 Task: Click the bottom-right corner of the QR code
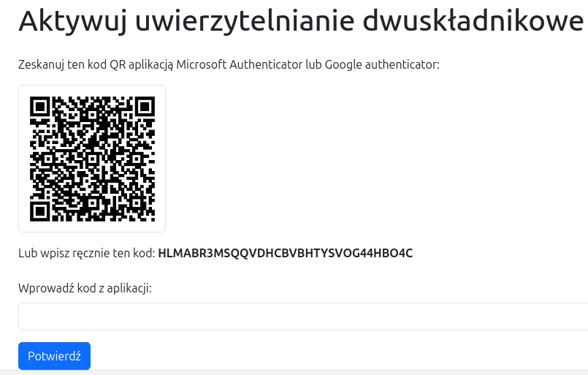tap(151, 218)
